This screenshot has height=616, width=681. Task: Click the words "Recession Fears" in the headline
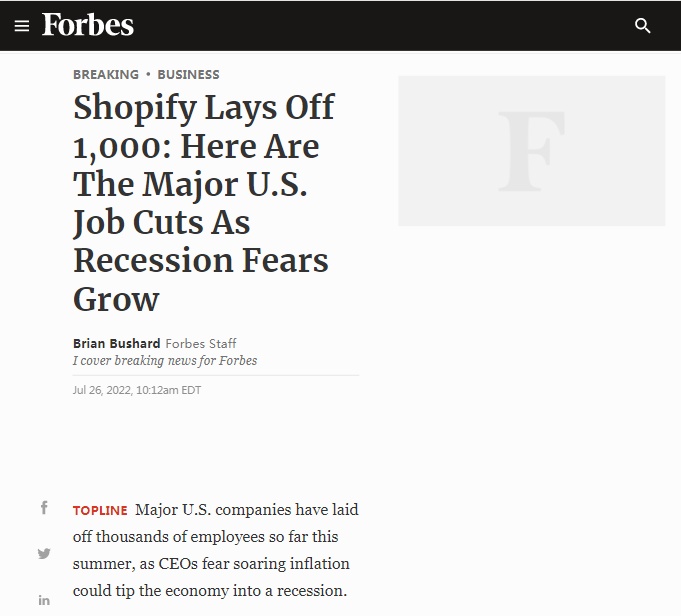[x=201, y=260]
